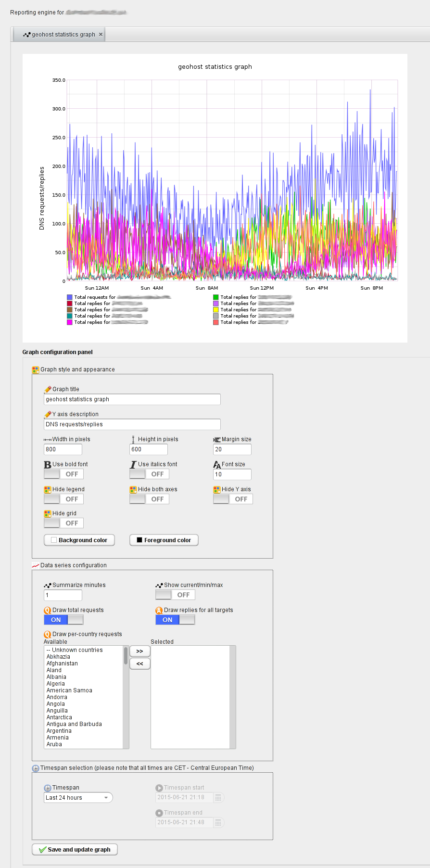The width and height of the screenshot is (430, 868).
Task: Toggle Use bold font switch
Action: pos(63,474)
